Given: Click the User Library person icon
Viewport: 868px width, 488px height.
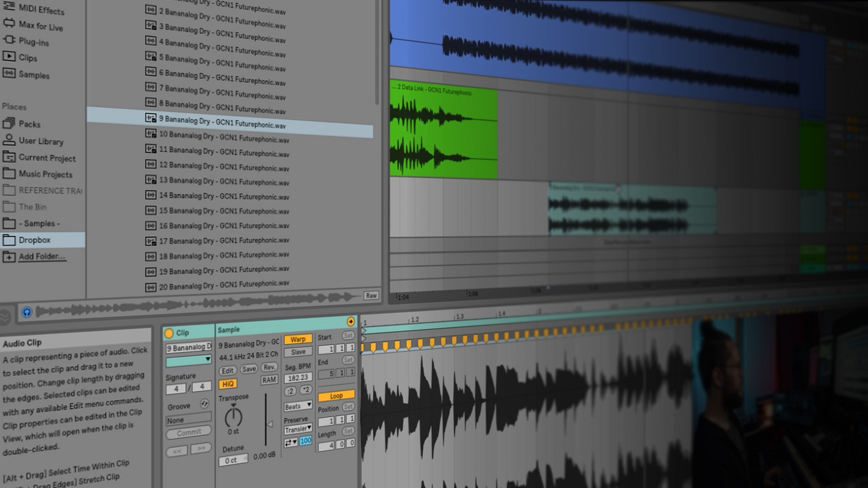Looking at the screenshot, I should point(9,140).
